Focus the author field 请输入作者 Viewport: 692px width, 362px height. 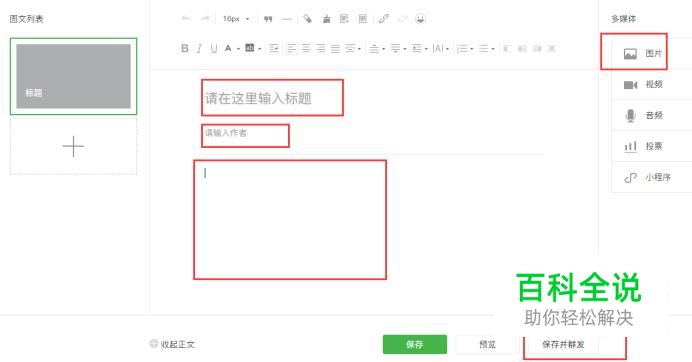pyautogui.click(x=245, y=135)
